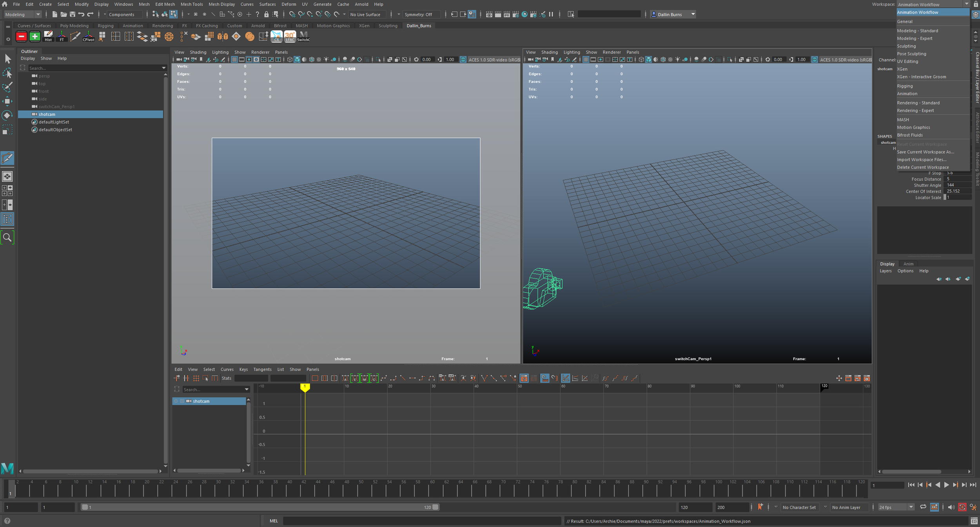Open the Modeling menu set dropdown

pyautogui.click(x=23, y=14)
